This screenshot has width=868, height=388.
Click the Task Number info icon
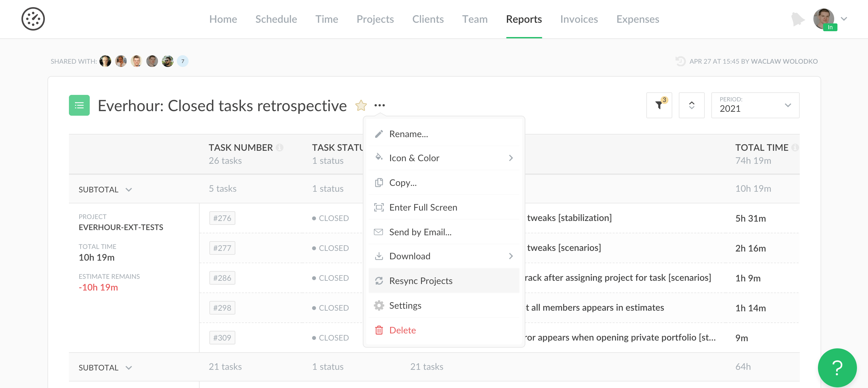[x=280, y=148]
